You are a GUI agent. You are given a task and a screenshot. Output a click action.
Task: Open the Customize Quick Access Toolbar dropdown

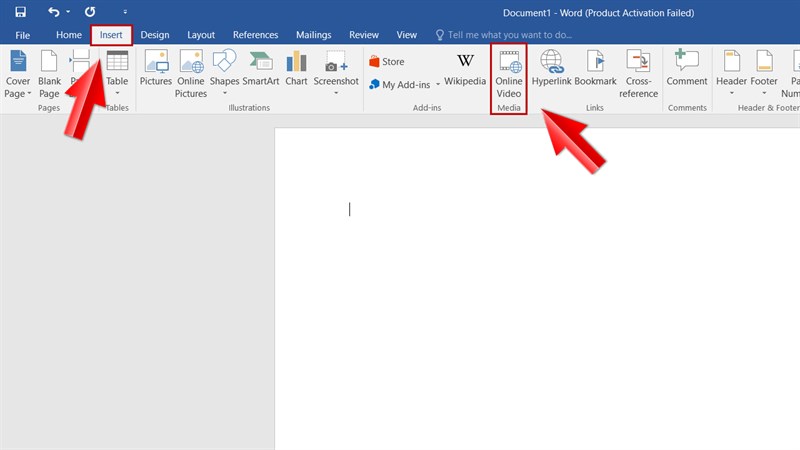[x=125, y=12]
